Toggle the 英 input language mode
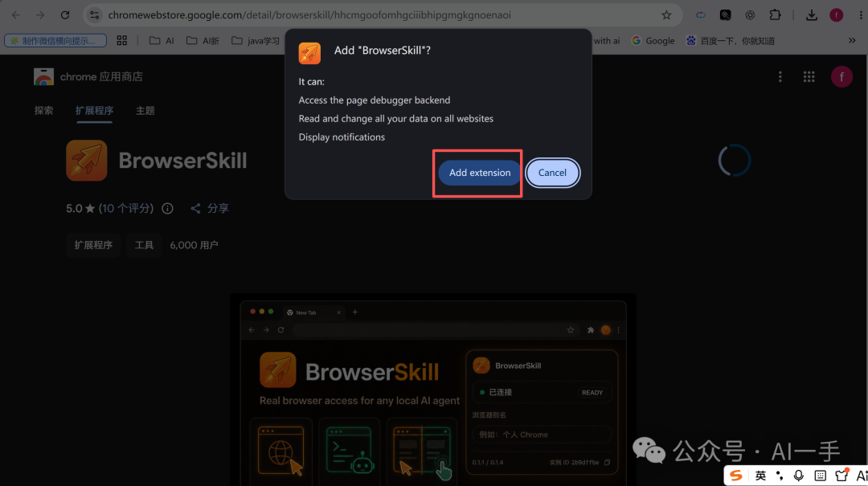The image size is (868, 486). [x=760, y=476]
